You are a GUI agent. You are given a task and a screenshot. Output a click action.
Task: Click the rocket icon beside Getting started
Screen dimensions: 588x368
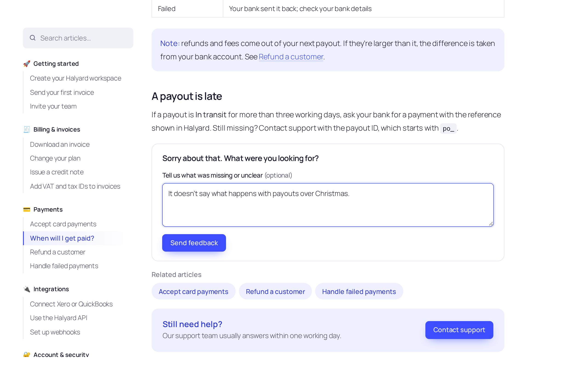click(27, 63)
